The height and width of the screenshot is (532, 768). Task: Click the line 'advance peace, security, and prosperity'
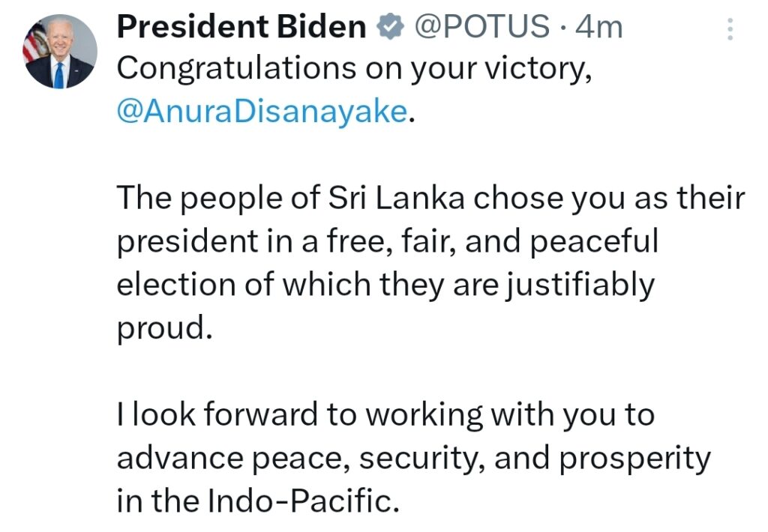pyautogui.click(x=414, y=459)
